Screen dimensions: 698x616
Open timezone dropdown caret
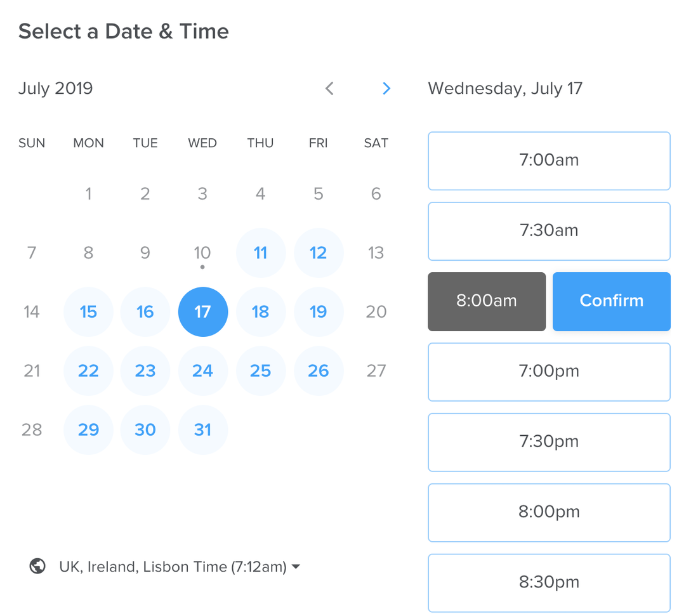[x=296, y=567]
